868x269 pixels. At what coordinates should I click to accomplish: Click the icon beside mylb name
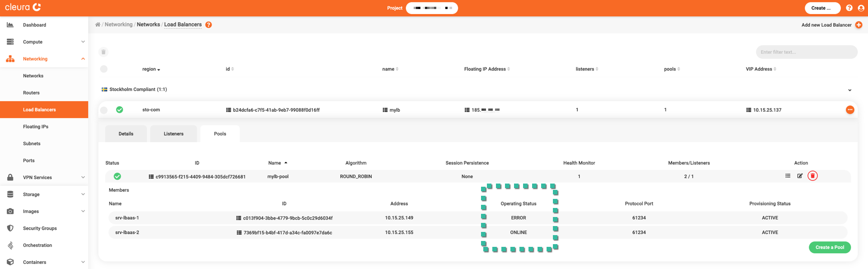[385, 110]
